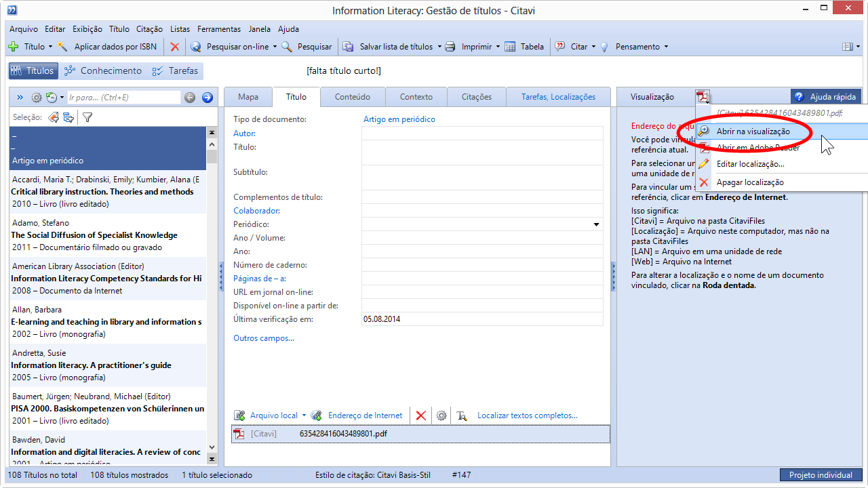Click the Última verificação em date field
The image size is (868, 488).
(482, 319)
